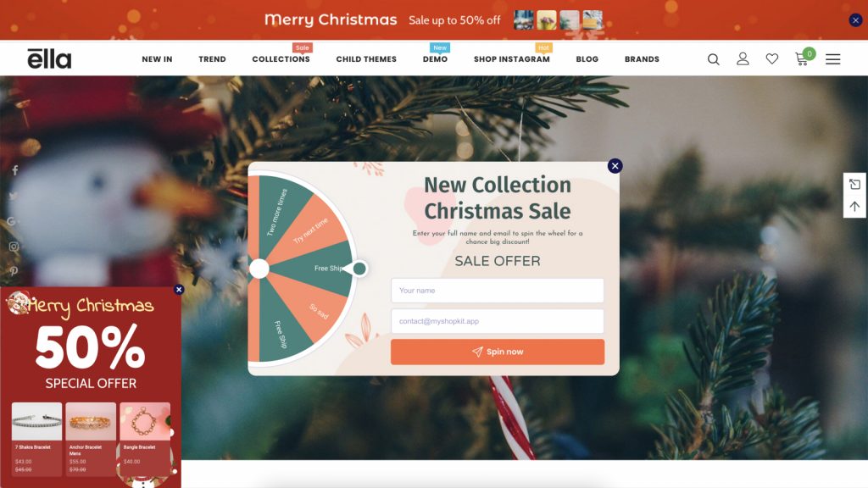Click the Pinterest social icon
Screen dimensions: 868x488
coord(14,271)
